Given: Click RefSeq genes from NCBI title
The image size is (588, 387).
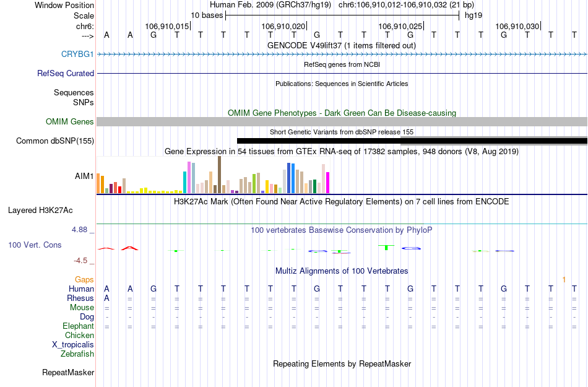Looking at the screenshot, I should tap(342, 64).
